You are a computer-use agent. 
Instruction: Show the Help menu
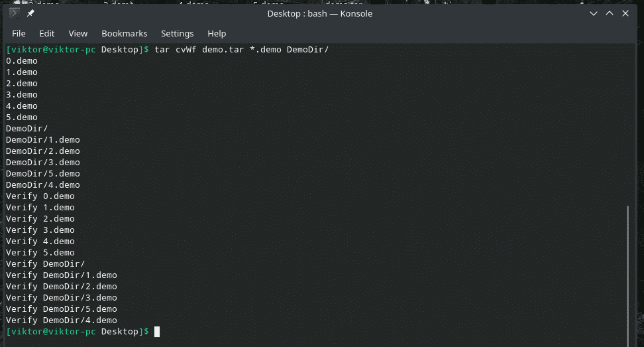point(217,33)
